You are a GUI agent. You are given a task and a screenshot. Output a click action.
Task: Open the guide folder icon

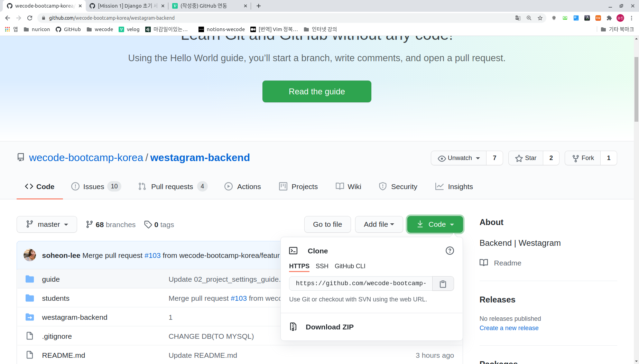30,279
